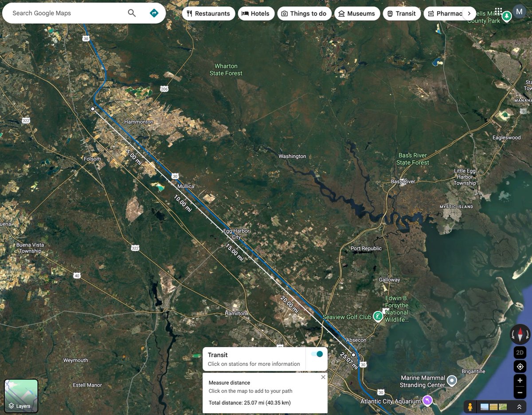Expand the imagery strip with double chevron

click(x=519, y=407)
